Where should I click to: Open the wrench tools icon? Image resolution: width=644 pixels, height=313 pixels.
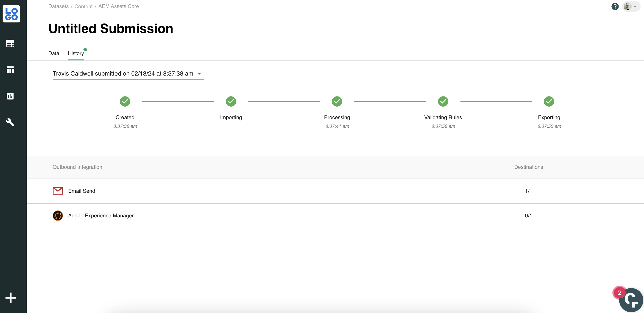(x=10, y=122)
